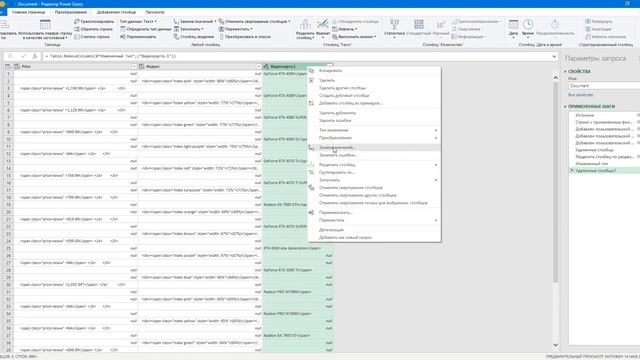
Task: Open the Извлечь dropdown in ribbon
Action: [x=345, y=29]
